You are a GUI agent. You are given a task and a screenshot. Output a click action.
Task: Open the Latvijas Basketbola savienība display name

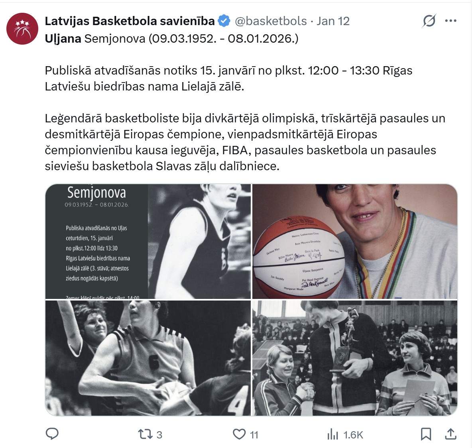point(130,21)
